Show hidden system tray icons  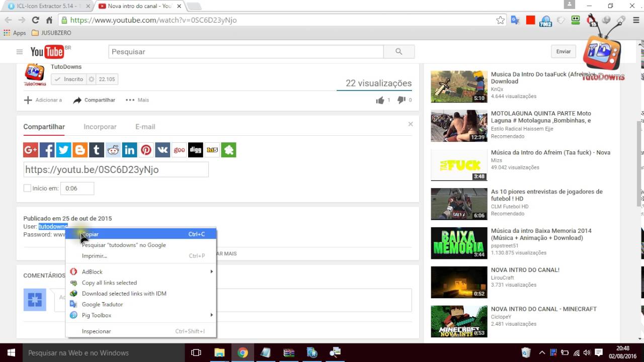[x=541, y=353]
